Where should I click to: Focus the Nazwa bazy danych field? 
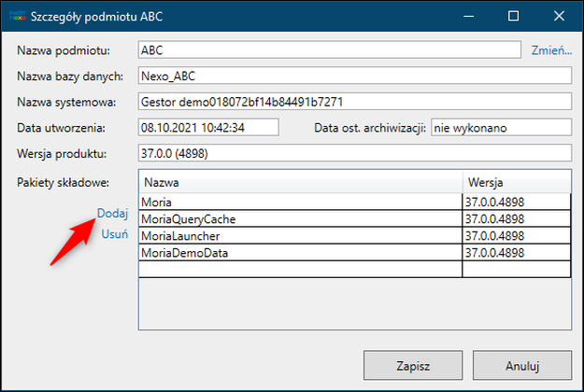355,76
